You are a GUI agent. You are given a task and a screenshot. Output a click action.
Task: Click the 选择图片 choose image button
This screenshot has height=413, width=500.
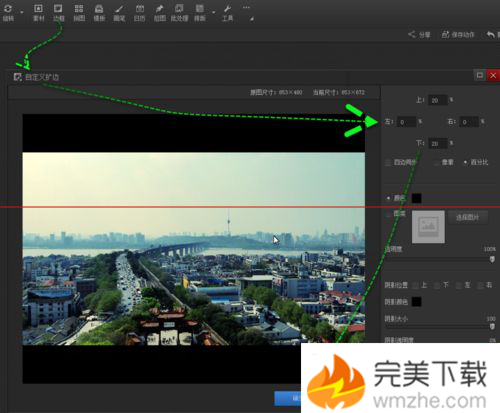pyautogui.click(x=468, y=217)
